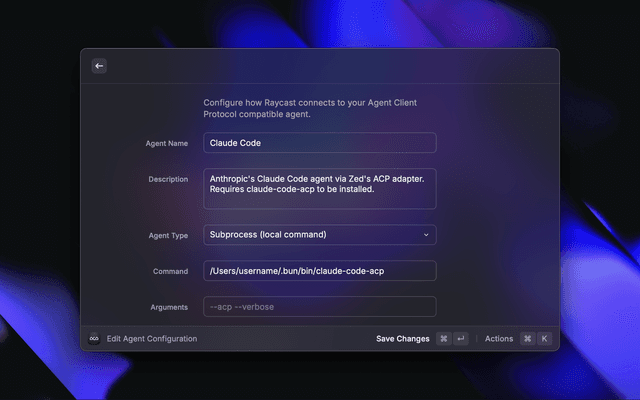Click the Description label
Image resolution: width=640 pixels, height=400 pixels.
pos(168,180)
